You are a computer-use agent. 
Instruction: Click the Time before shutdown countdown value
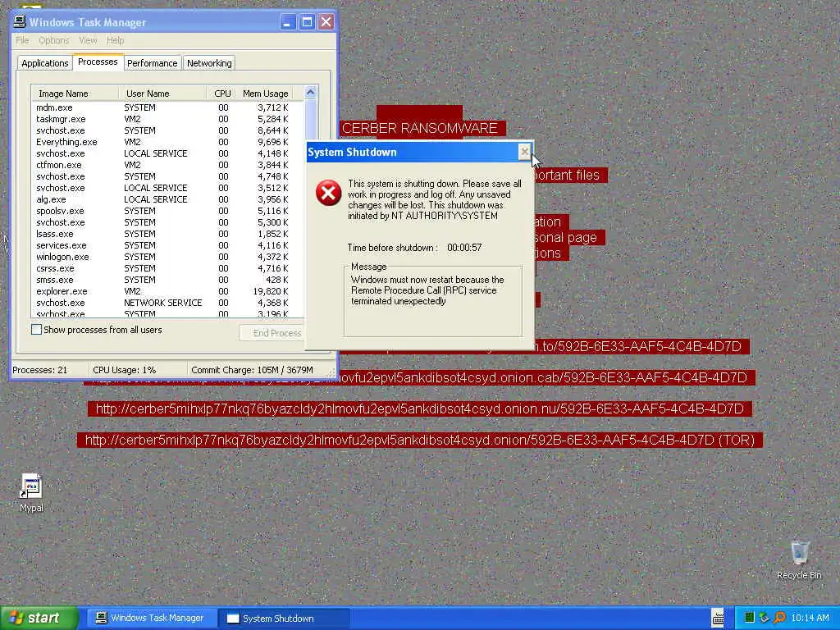(x=464, y=248)
